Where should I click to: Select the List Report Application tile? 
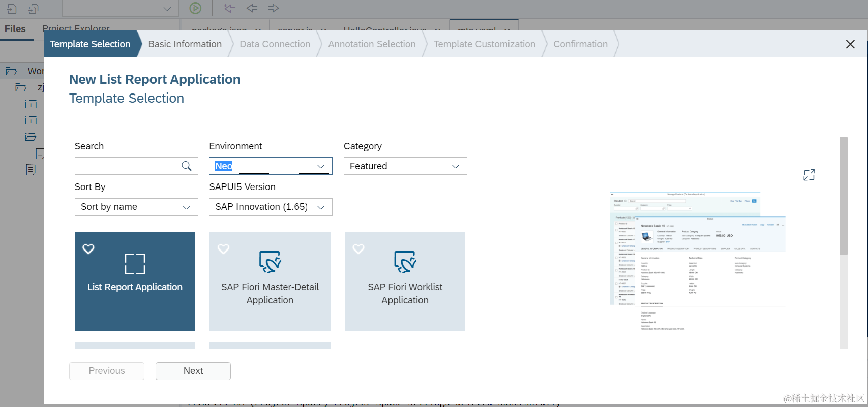pos(135,281)
